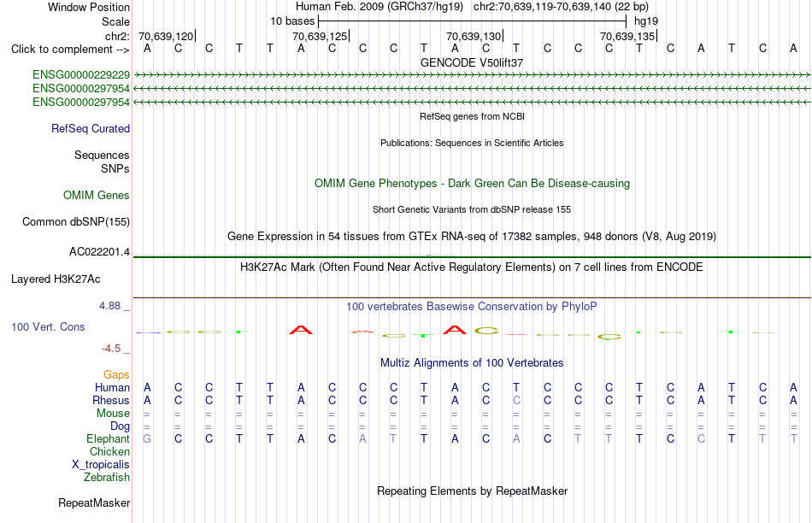The width and height of the screenshot is (812, 523).
Task: Click the hg19 label beside scale bar
Action: coord(646,21)
